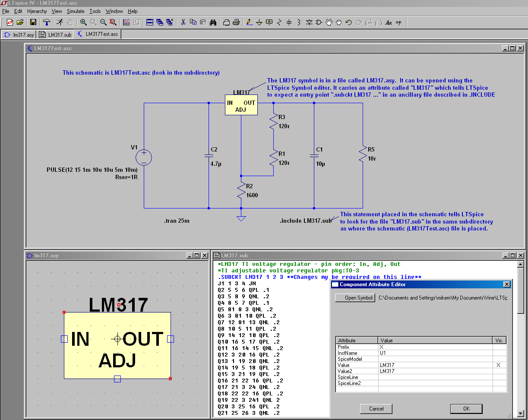Image resolution: width=528 pixels, height=420 pixels.
Task: Click the InstName value field 'U1'
Action: point(435,353)
